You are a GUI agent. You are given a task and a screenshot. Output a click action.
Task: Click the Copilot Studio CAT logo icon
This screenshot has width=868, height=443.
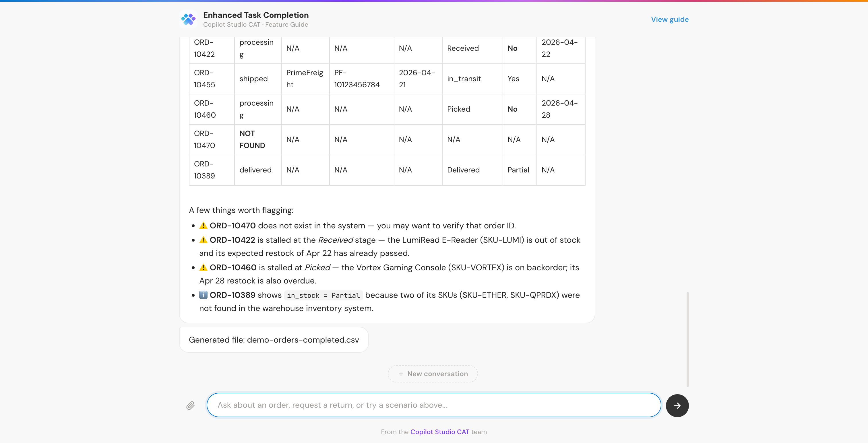[x=188, y=19]
